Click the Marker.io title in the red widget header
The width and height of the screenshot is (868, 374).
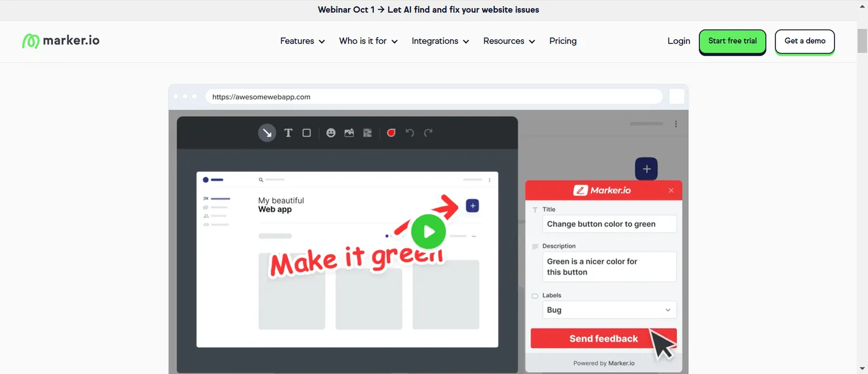[x=603, y=191]
